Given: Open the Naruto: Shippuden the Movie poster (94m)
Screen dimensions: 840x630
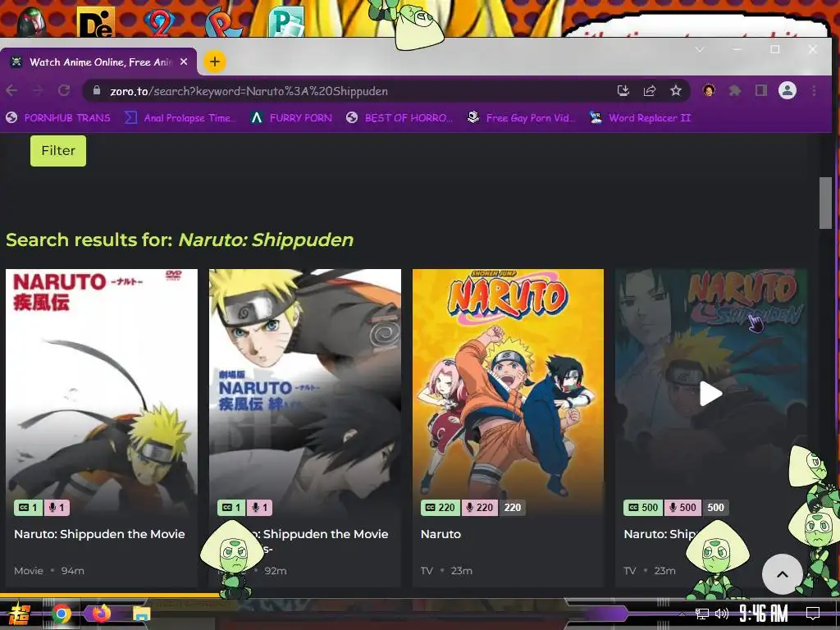Looking at the screenshot, I should click(101, 391).
